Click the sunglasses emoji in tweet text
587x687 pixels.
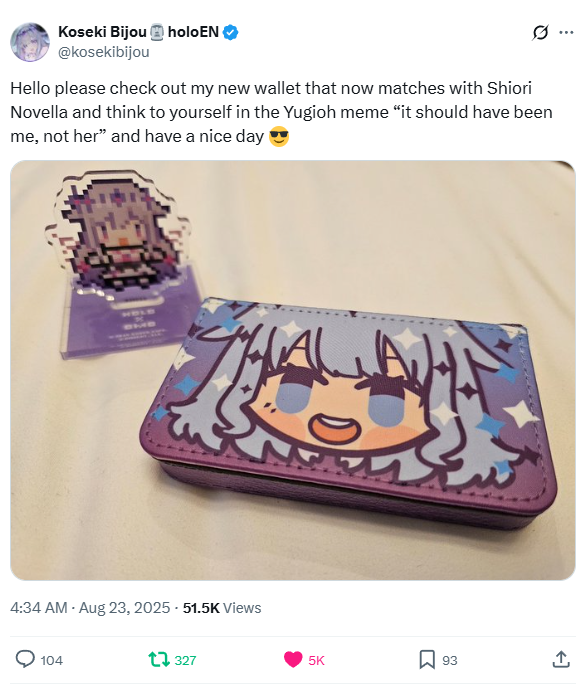pos(279,136)
